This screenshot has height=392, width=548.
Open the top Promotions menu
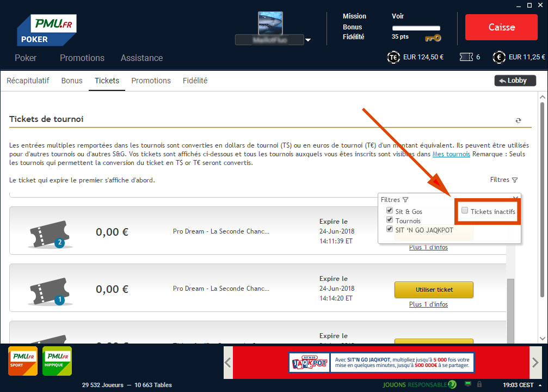82,58
